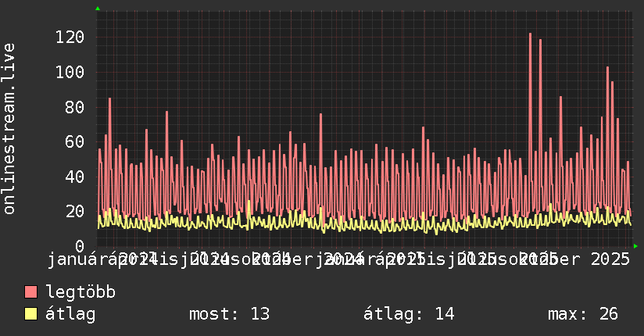Click the 'max: 26' value
Screen dimensions: 644x336
tap(583, 314)
